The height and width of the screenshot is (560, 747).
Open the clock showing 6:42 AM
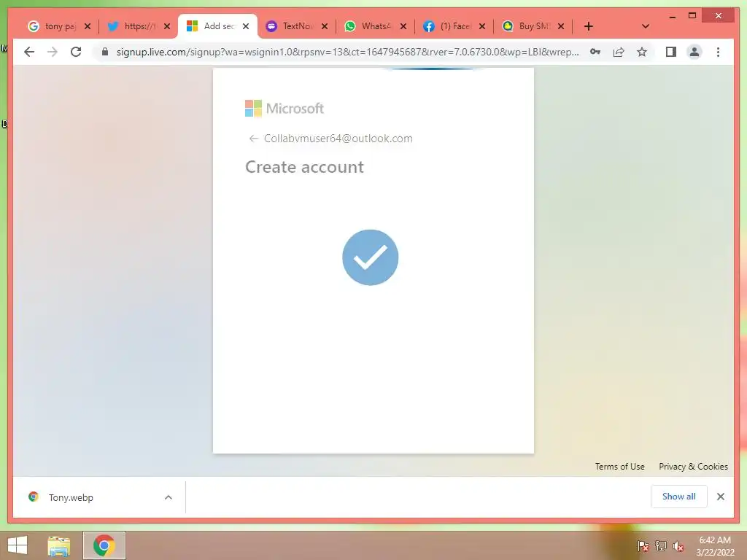[x=715, y=546]
